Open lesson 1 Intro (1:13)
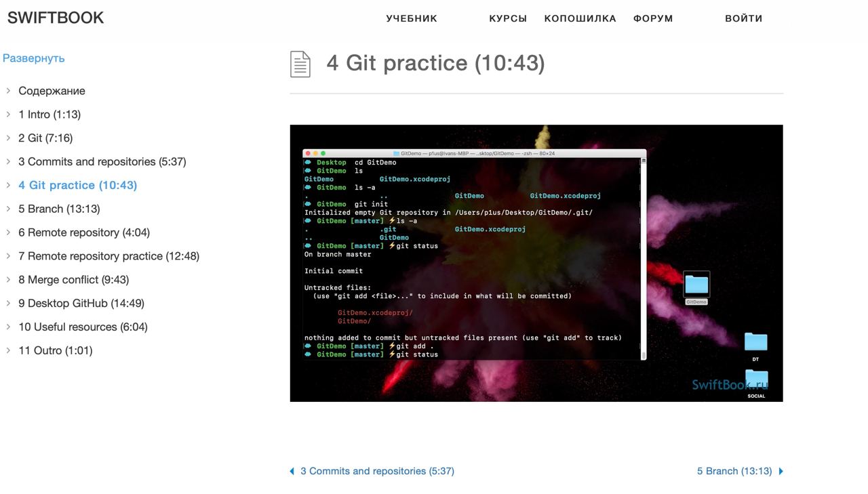This screenshot has width=868, height=494. [x=50, y=115]
